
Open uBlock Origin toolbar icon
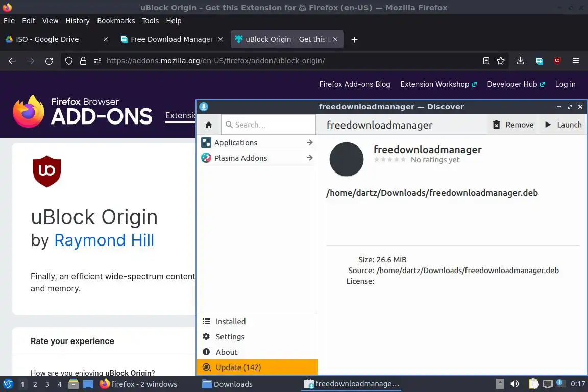tap(557, 61)
